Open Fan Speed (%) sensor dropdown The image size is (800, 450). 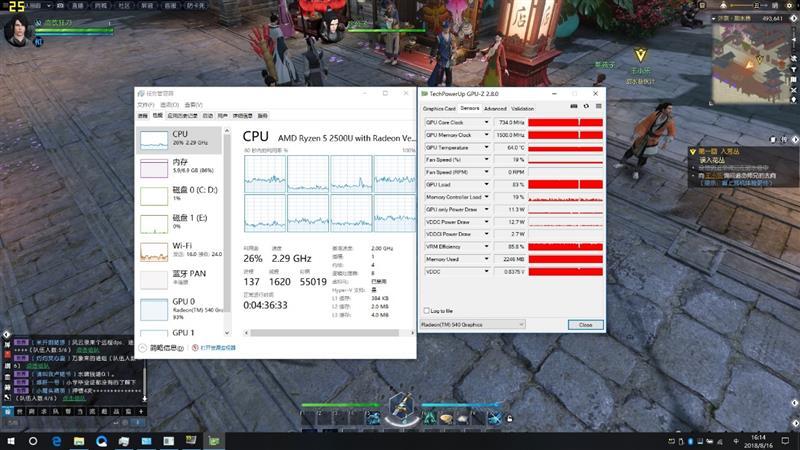coord(486,160)
